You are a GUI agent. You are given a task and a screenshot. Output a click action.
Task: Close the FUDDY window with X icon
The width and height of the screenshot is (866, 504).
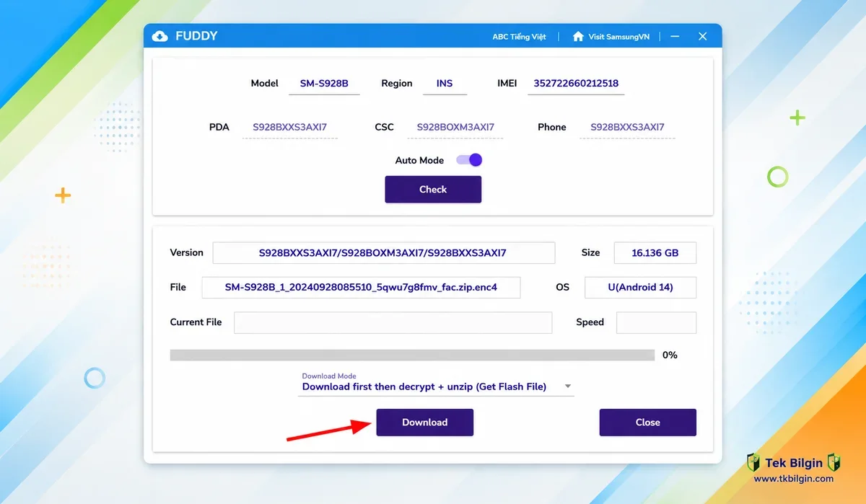pyautogui.click(x=702, y=36)
